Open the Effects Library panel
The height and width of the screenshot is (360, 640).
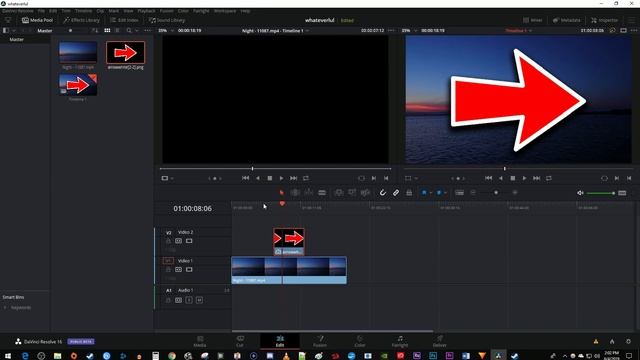(82, 20)
